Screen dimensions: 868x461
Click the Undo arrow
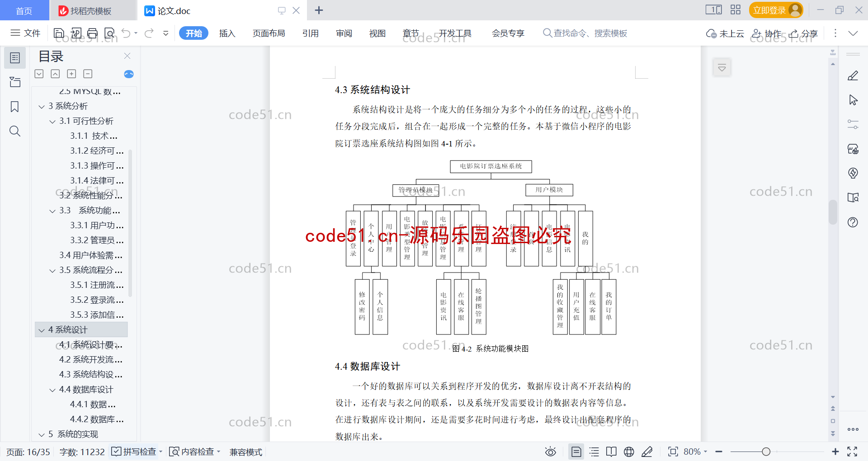pos(126,33)
